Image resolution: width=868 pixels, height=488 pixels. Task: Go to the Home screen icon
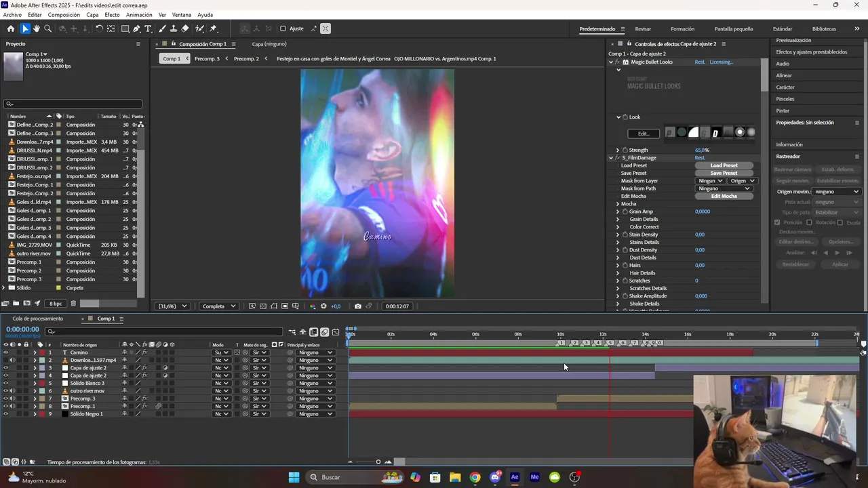10,28
